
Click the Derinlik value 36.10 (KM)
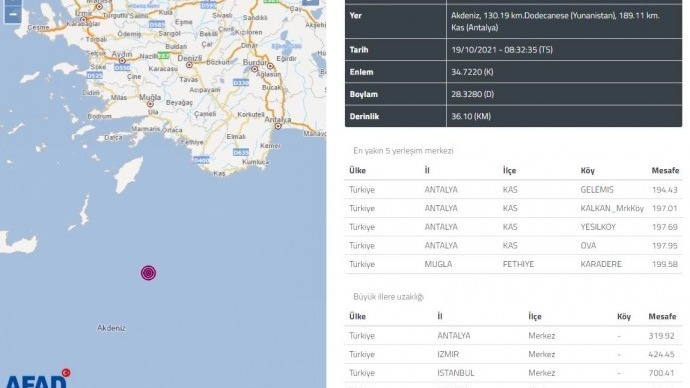coord(471,117)
